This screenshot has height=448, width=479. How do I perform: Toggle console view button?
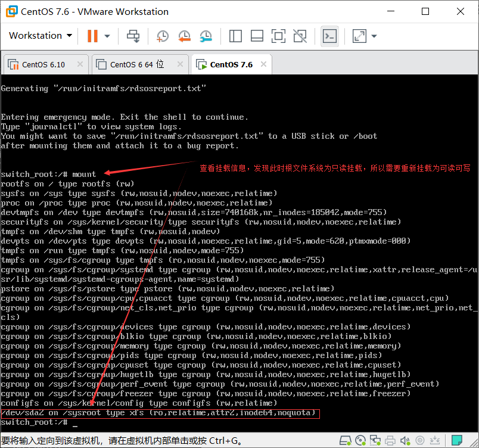[329, 36]
